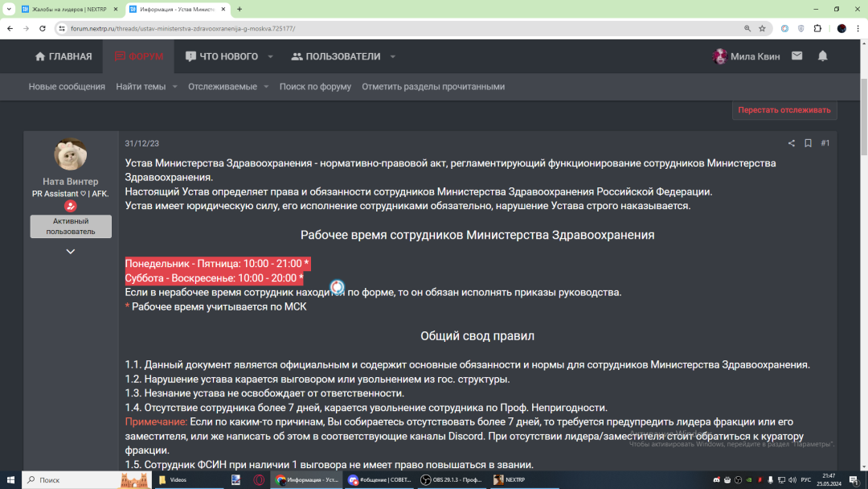
Task: Select the Общий свод правил heading
Action: pos(477,336)
